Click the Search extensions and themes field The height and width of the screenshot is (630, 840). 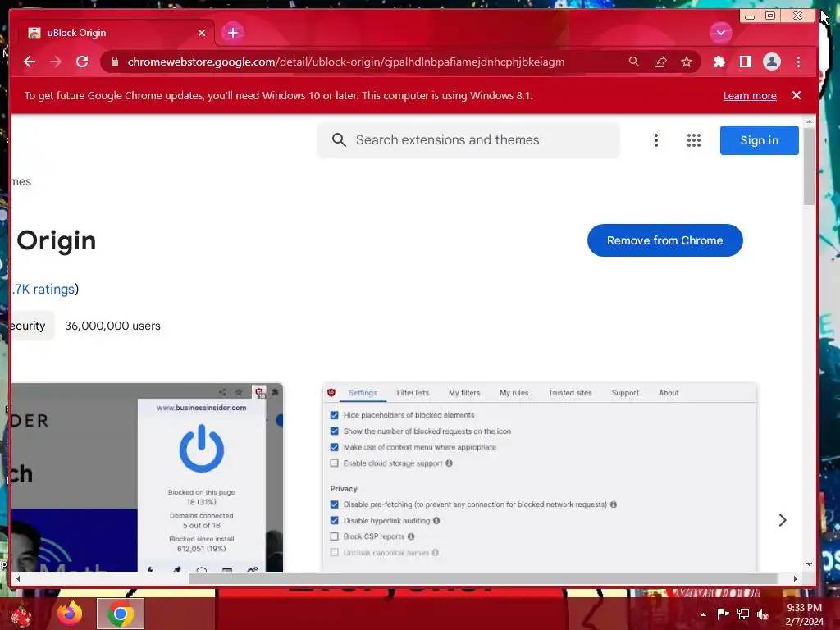point(468,139)
